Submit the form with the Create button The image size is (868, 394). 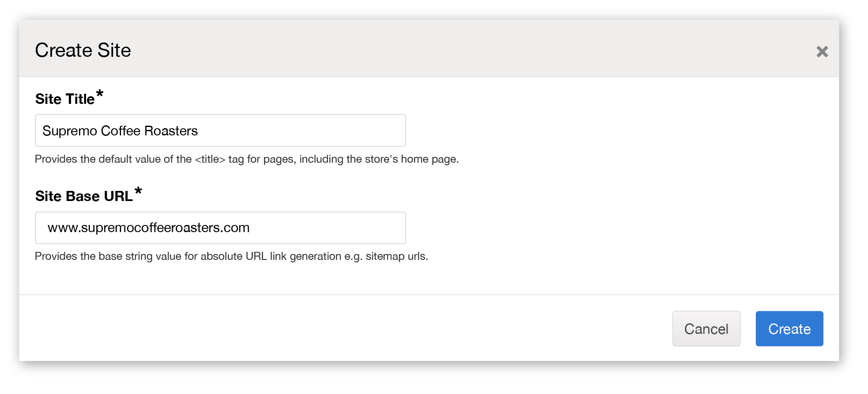789,329
